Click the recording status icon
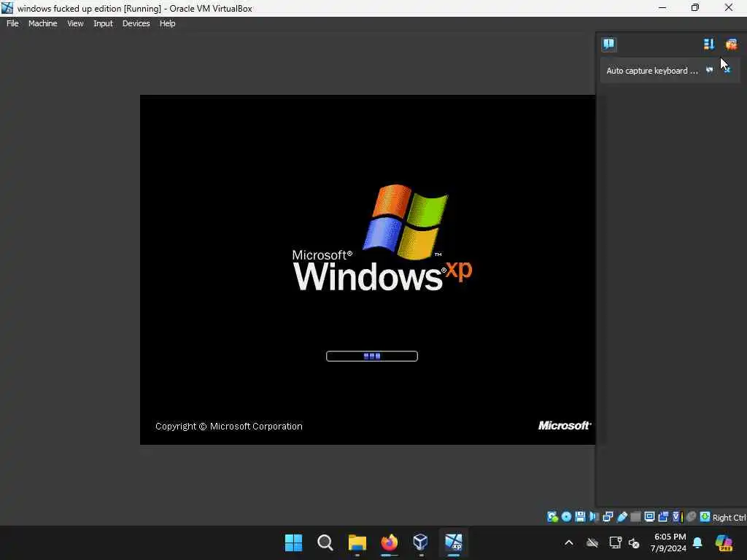The width and height of the screenshot is (747, 560). coord(663,517)
